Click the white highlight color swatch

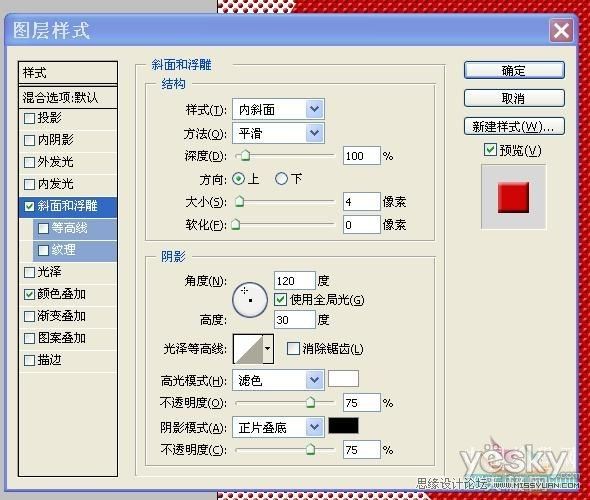click(343, 378)
